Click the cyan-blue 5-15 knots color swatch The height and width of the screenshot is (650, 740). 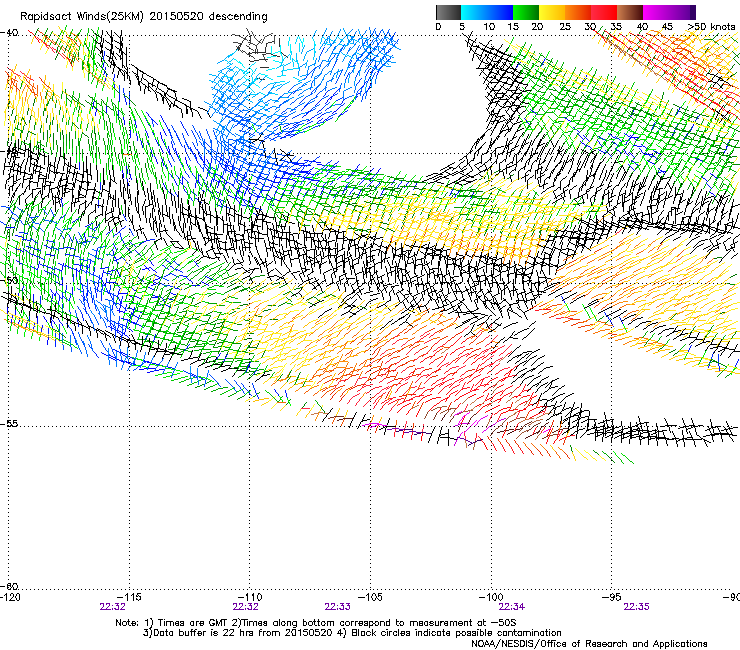point(487,12)
